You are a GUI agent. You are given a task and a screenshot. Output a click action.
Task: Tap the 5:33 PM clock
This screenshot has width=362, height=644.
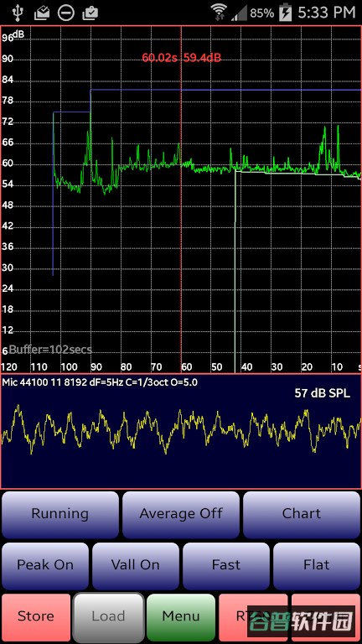326,13
